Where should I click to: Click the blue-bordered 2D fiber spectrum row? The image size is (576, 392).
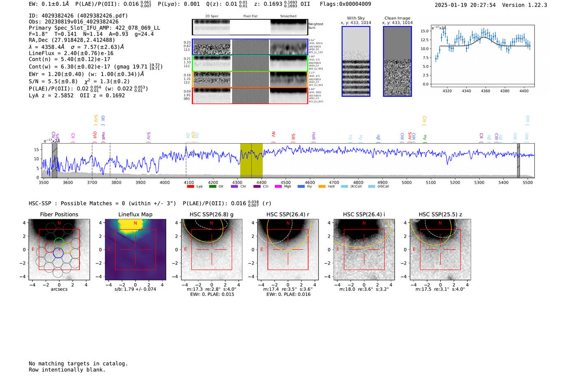tap(250, 47)
